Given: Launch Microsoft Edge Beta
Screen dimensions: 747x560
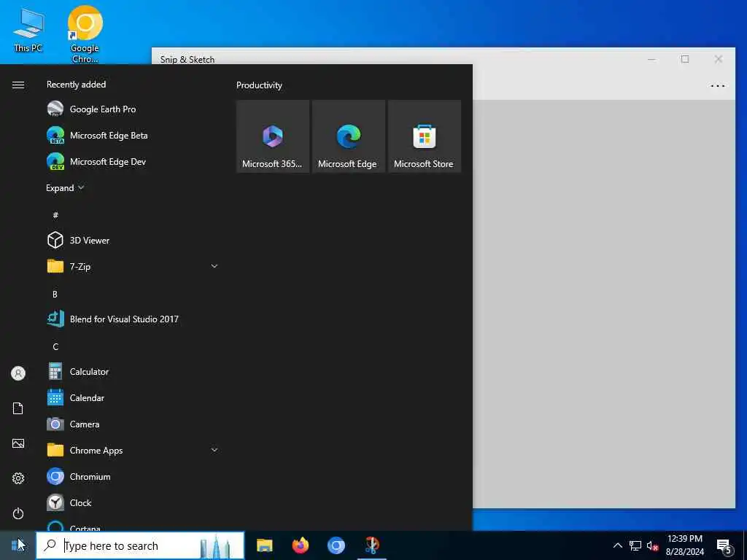Looking at the screenshot, I should point(133,135).
